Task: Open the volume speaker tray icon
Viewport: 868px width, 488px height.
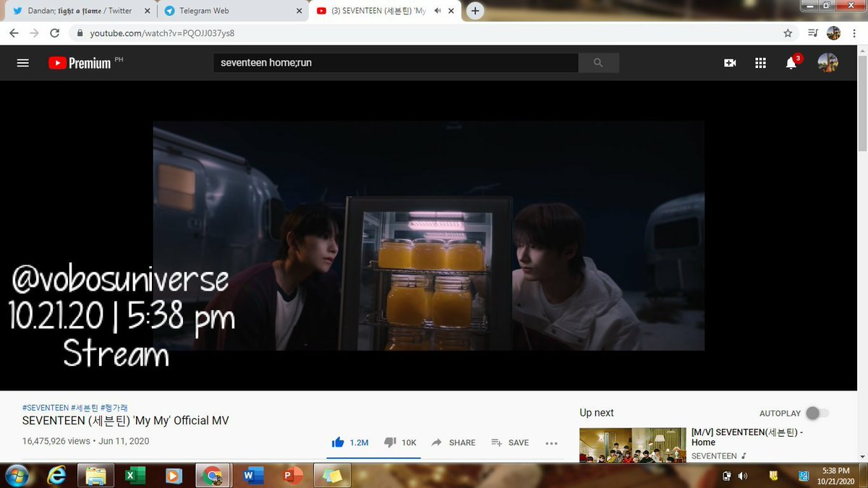Action: pyautogui.click(x=743, y=476)
